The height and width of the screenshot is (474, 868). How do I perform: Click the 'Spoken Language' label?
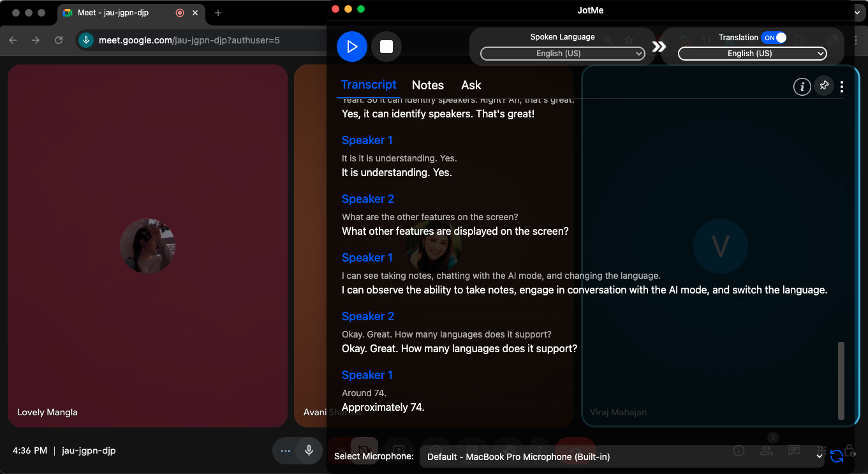coord(563,37)
